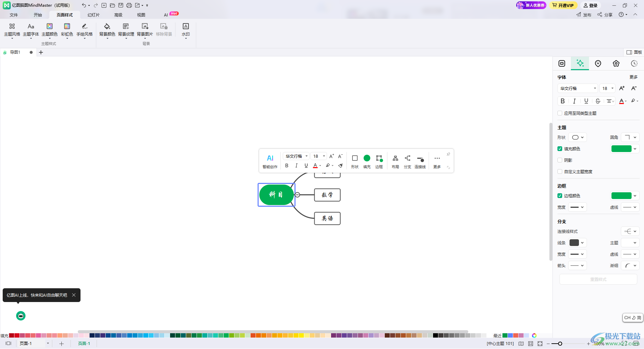Open 连接线 connector options in floating toolbar
The height and width of the screenshot is (349, 644).
click(x=420, y=161)
